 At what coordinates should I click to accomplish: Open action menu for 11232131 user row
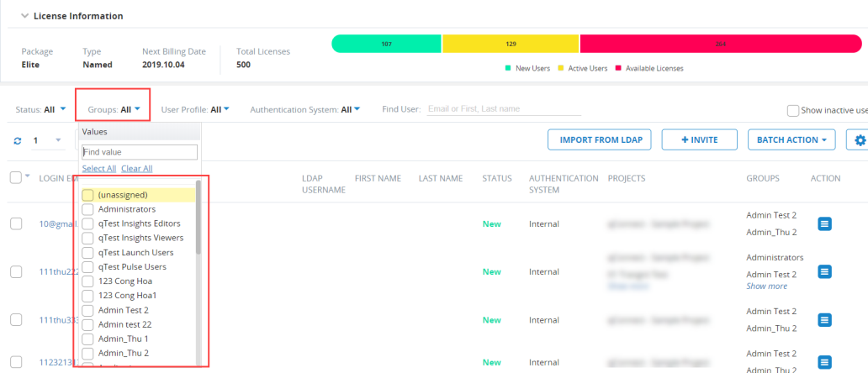click(x=824, y=363)
